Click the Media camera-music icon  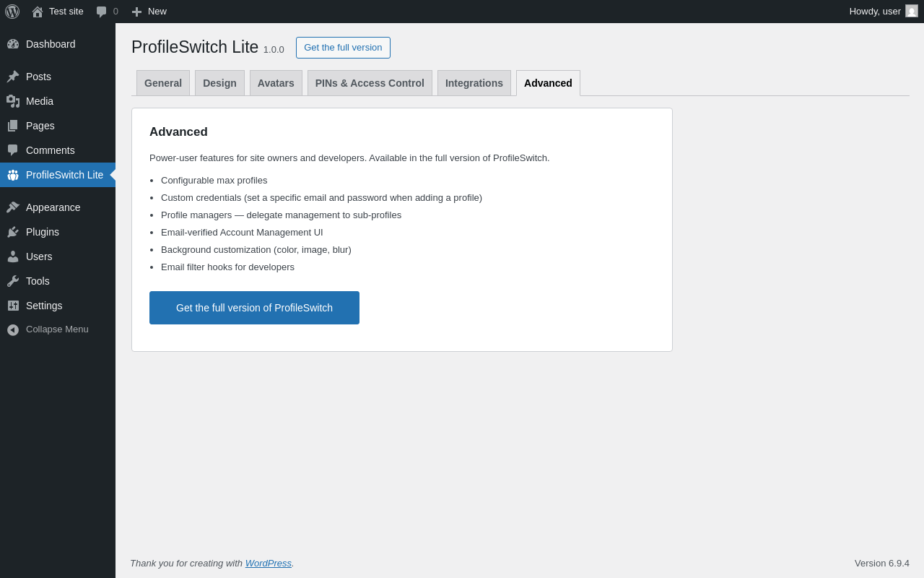tap(13, 101)
